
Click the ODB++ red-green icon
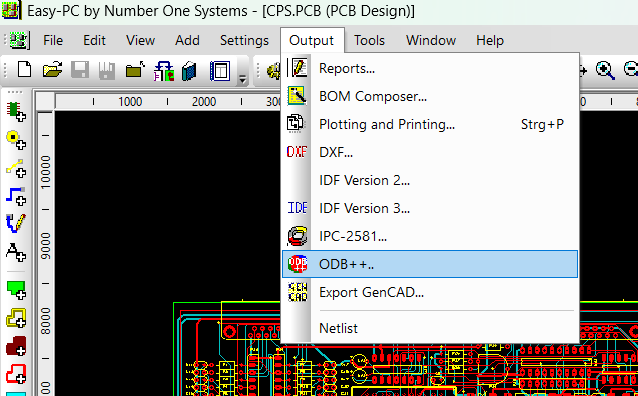pyautogui.click(x=298, y=264)
